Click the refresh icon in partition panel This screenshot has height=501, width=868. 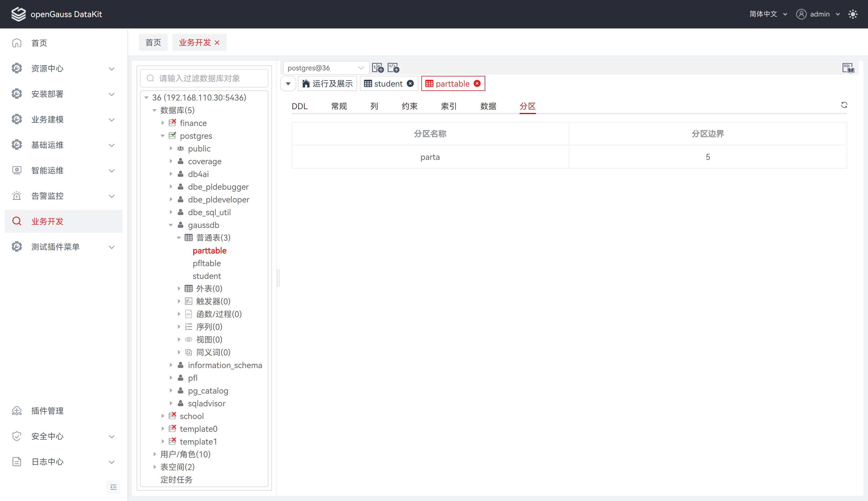844,105
